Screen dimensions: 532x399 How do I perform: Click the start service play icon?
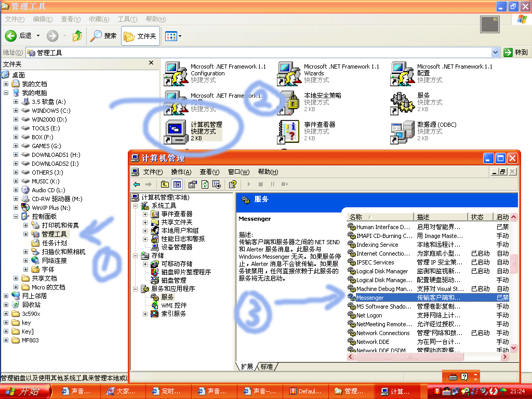[249, 184]
